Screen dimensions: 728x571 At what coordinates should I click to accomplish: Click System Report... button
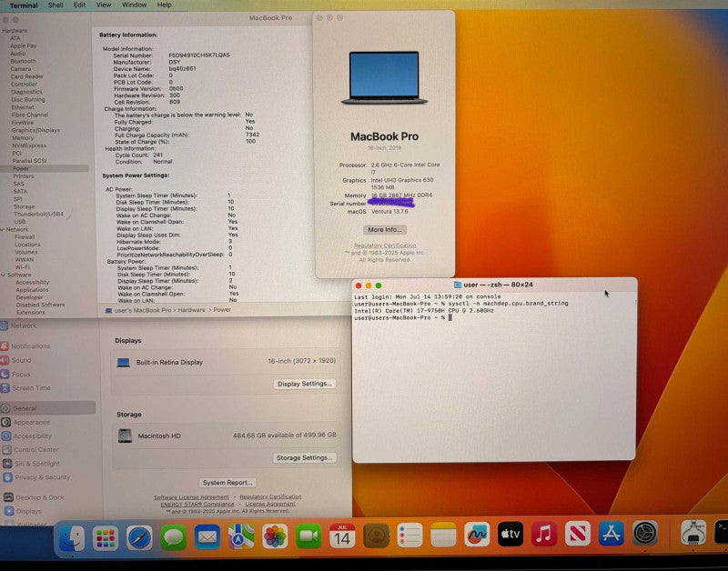[227, 483]
